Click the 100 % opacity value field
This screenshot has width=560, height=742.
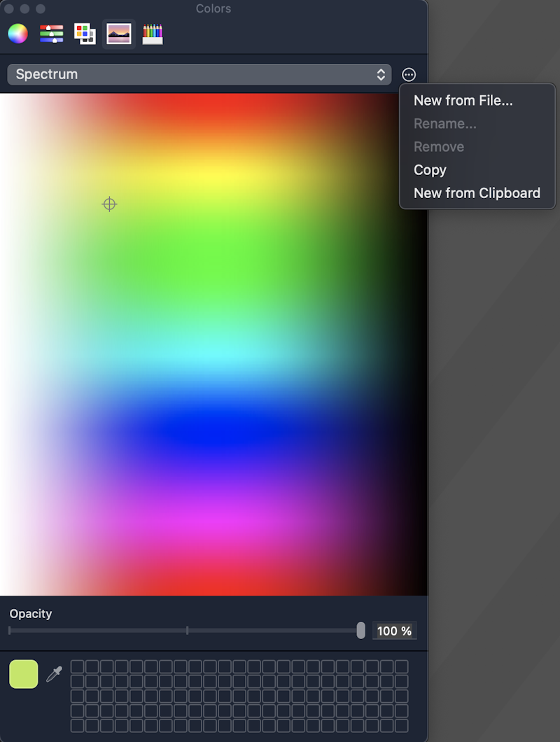[x=394, y=631]
